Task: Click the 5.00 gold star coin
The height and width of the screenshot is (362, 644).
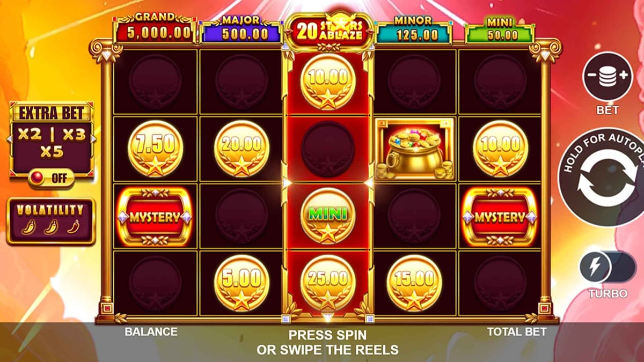Action: pyautogui.click(x=241, y=283)
